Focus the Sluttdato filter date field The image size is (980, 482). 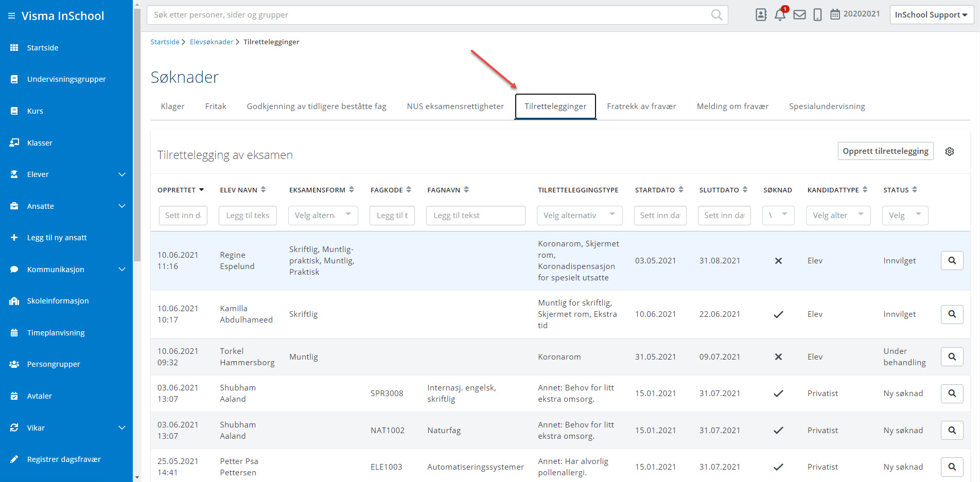(x=724, y=216)
